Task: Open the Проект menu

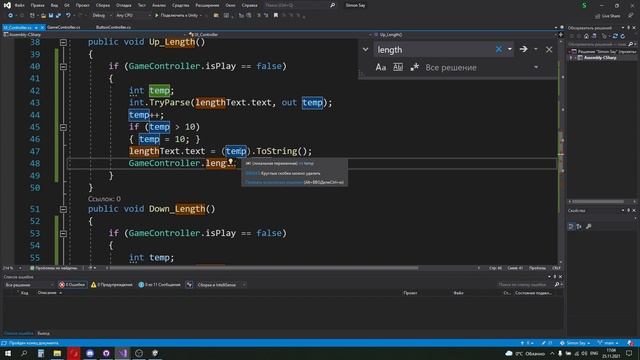Action: pos(82,5)
